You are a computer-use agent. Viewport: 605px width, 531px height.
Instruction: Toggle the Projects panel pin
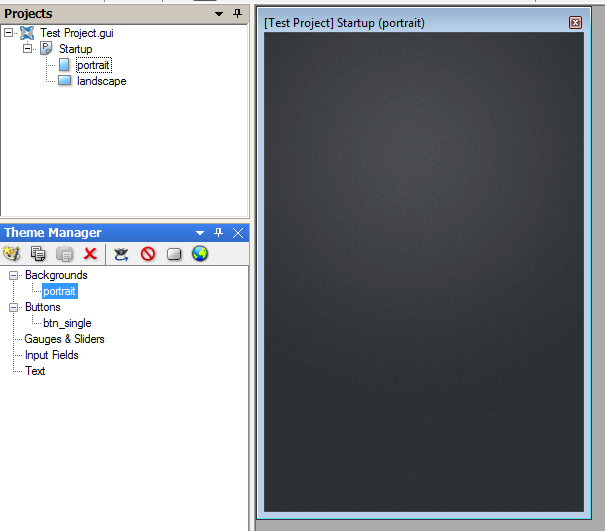pyautogui.click(x=237, y=14)
